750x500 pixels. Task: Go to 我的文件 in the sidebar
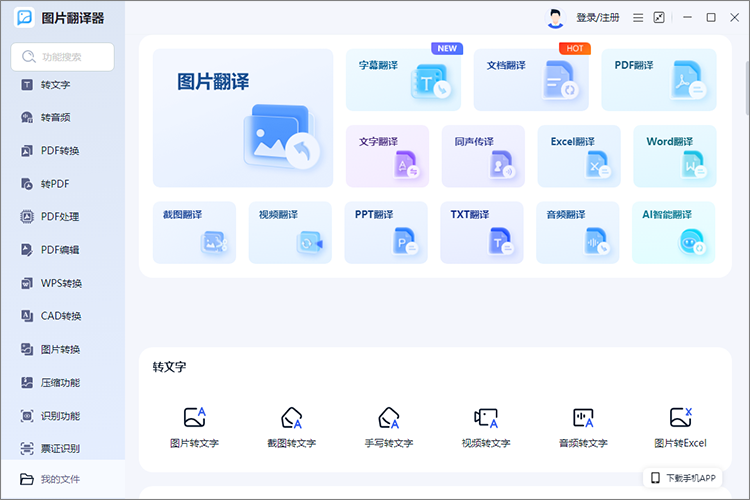[60, 480]
